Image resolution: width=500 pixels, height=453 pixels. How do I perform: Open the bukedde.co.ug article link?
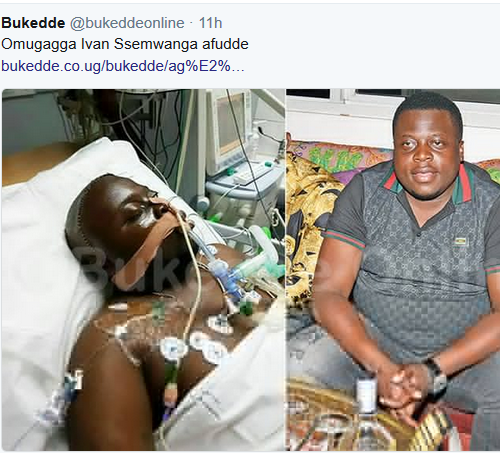tap(123, 66)
